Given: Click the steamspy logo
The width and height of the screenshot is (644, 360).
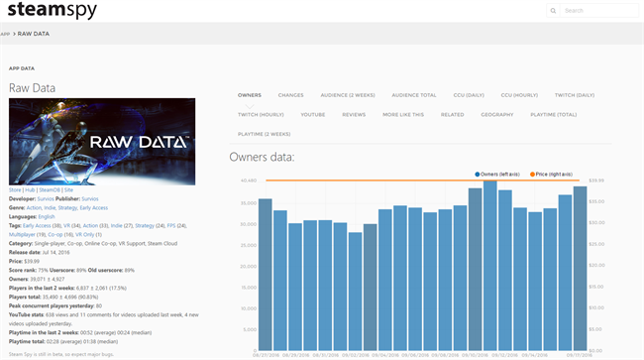Looking at the screenshot, I should [x=53, y=10].
